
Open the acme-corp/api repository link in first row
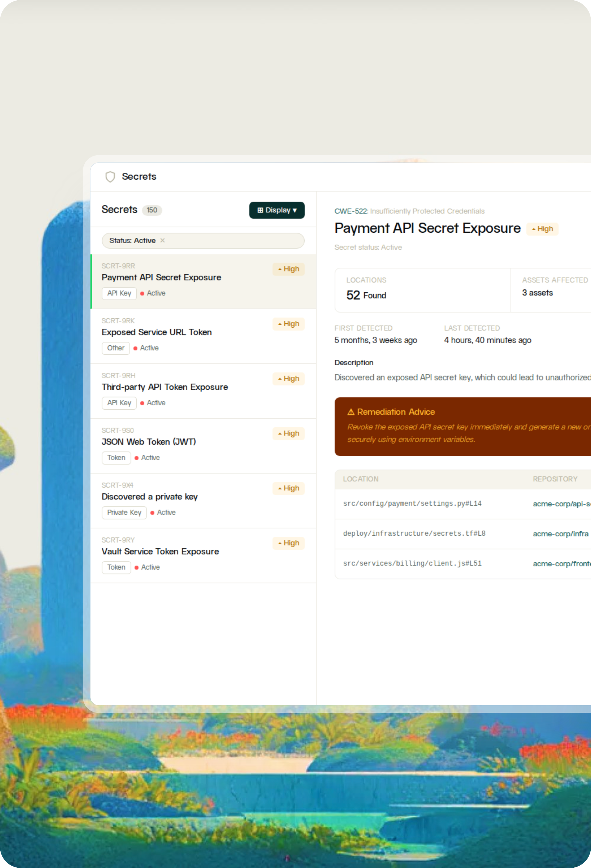[561, 504]
